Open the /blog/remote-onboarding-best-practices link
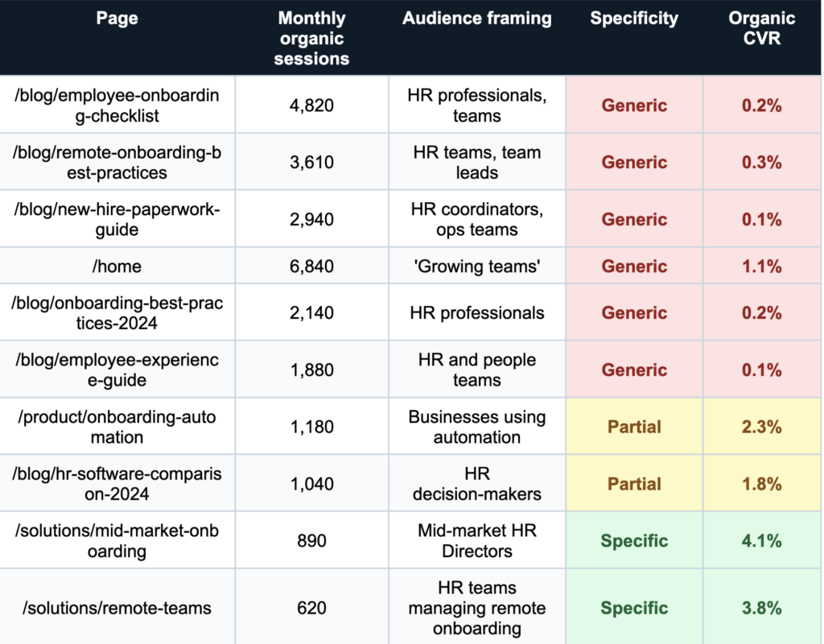Image resolution: width=824 pixels, height=644 pixels. [117, 162]
